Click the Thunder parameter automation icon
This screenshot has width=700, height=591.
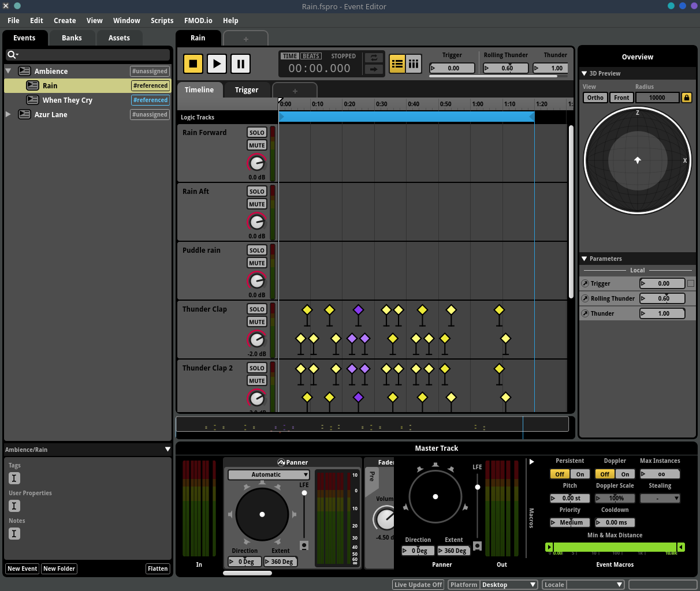[585, 313]
